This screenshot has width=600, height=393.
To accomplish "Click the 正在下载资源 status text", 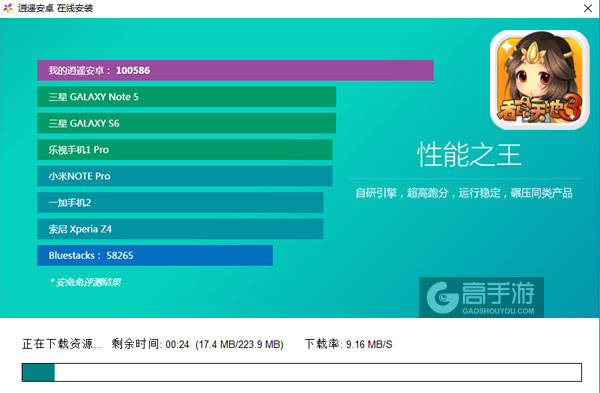I will pyautogui.click(x=62, y=344).
